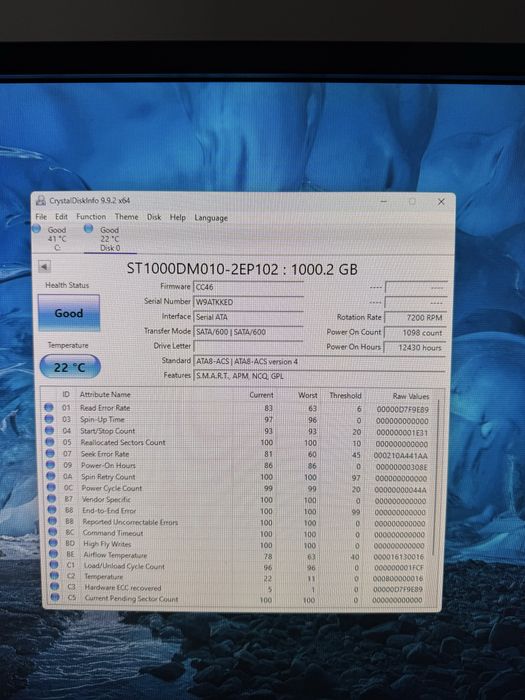Image resolution: width=525 pixels, height=700 pixels.
Task: Open the Language menu
Action: click(x=211, y=218)
